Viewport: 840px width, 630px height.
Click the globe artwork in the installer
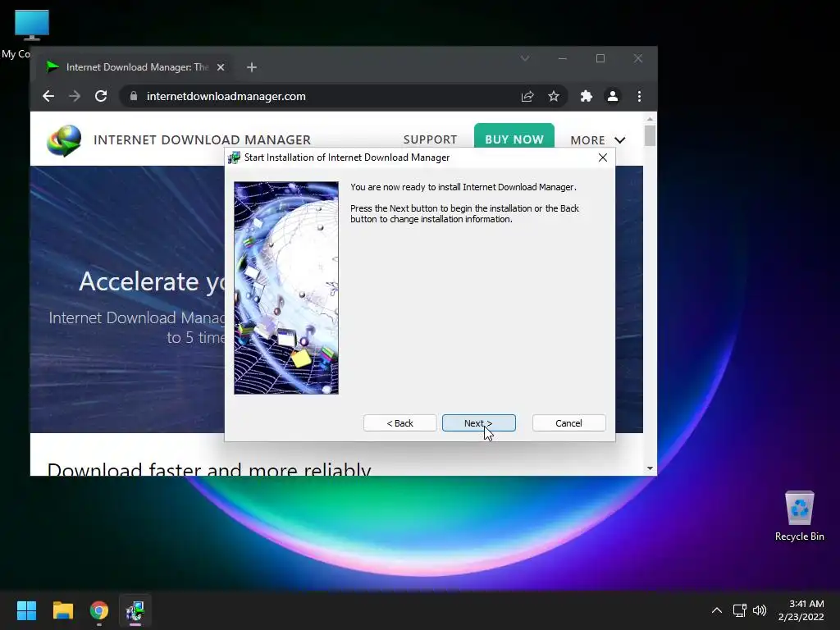pyautogui.click(x=286, y=288)
